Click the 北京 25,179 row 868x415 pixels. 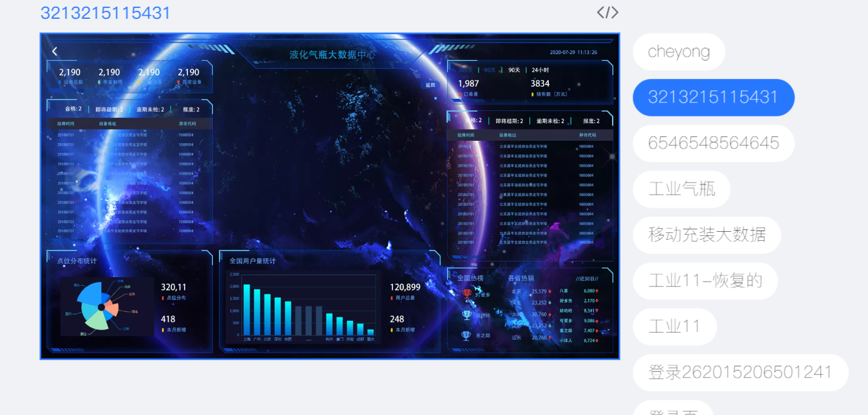click(x=531, y=292)
